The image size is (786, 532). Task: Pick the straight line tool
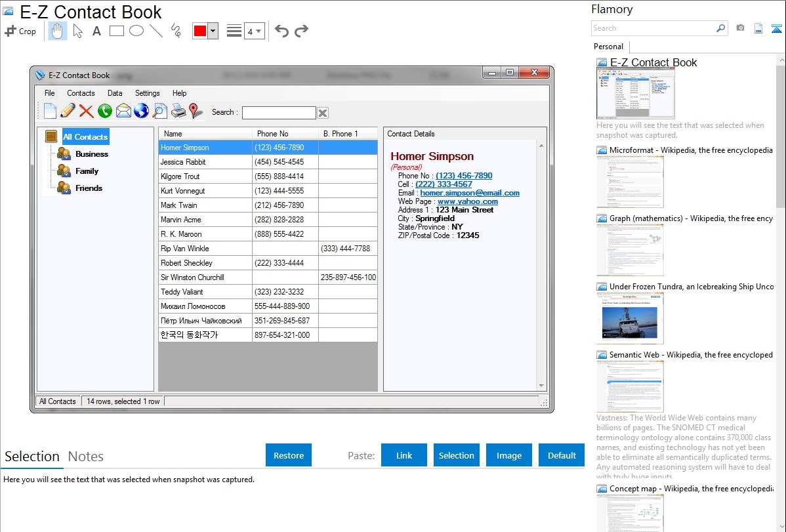pos(156,31)
